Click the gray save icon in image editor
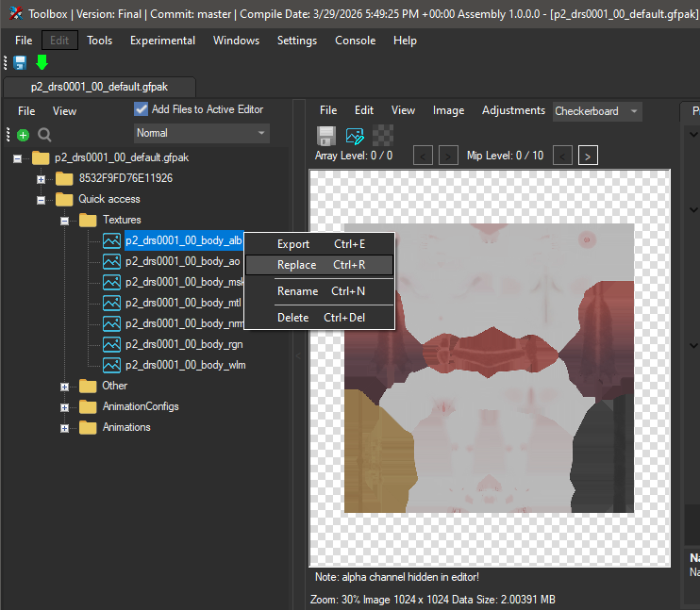 pyautogui.click(x=326, y=136)
